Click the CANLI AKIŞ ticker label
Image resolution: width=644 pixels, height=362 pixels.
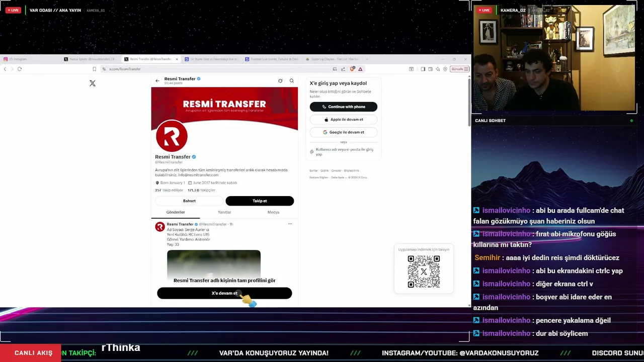(x=30, y=353)
